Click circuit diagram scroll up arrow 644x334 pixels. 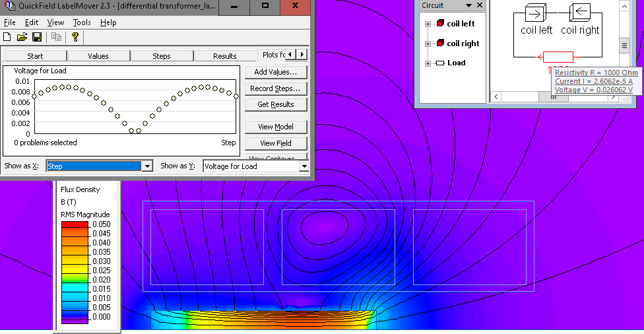624,6
